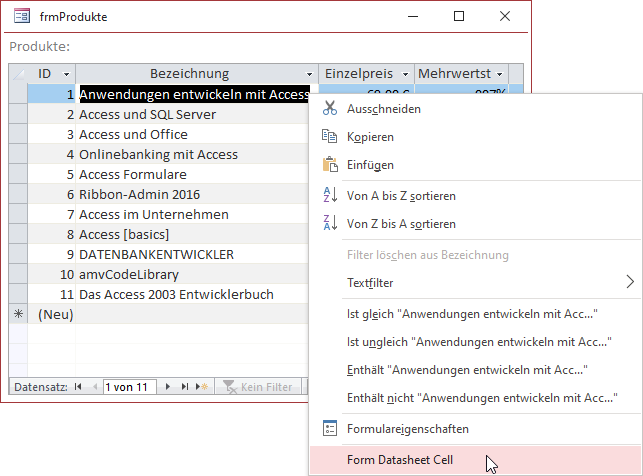Go to previous record in navigation bar
The width and height of the screenshot is (643, 476).
pyautogui.click(x=95, y=387)
